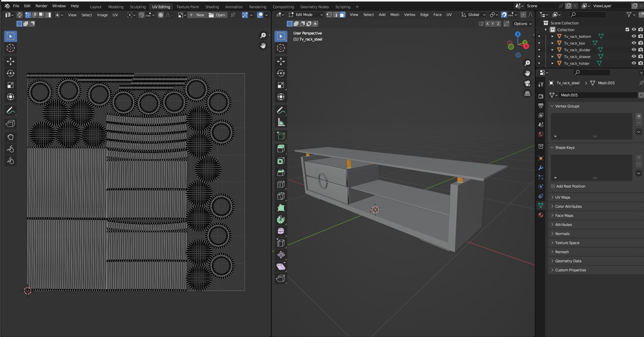Switch to the Geometry Nodes workspace tab
Image resolution: width=644 pixels, height=337 pixels.
point(314,7)
